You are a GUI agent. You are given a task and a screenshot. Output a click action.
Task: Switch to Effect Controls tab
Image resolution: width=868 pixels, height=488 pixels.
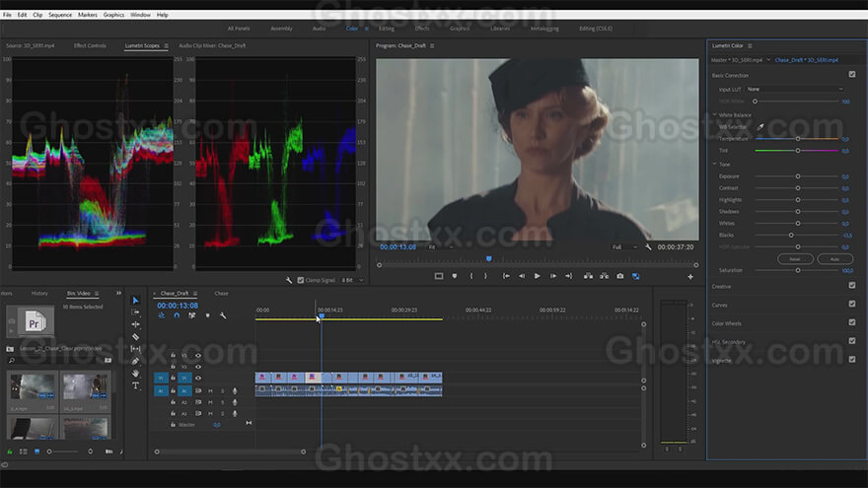click(x=90, y=46)
